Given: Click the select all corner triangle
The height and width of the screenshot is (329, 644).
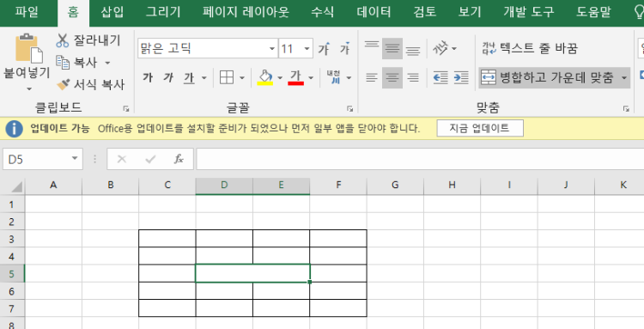Looking at the screenshot, I should pos(16,186).
